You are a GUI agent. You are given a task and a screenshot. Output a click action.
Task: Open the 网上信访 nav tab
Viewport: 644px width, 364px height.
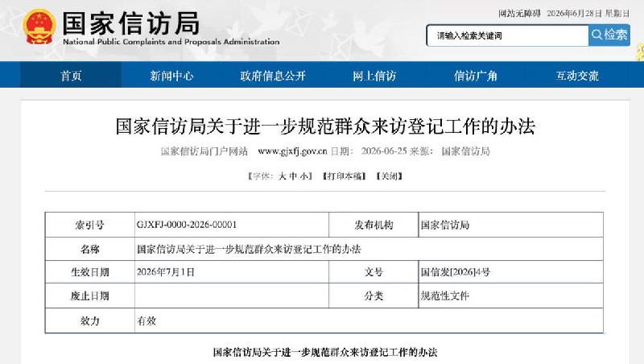tap(374, 76)
